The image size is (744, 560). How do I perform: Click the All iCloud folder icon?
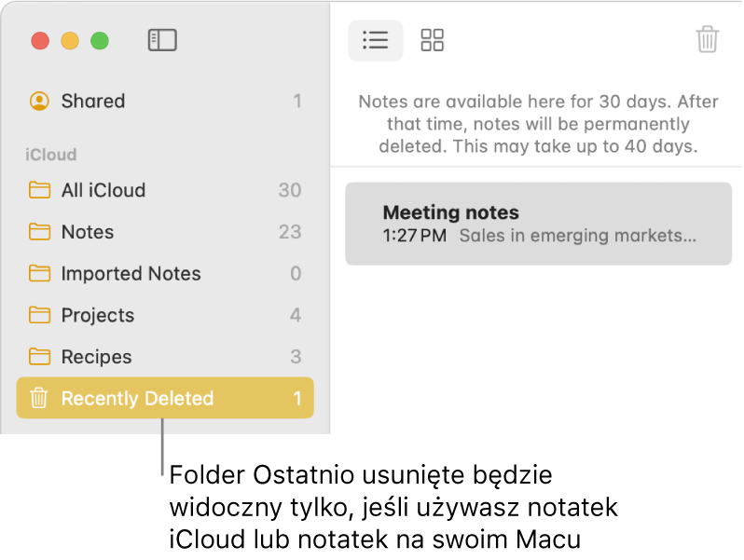click(x=39, y=190)
